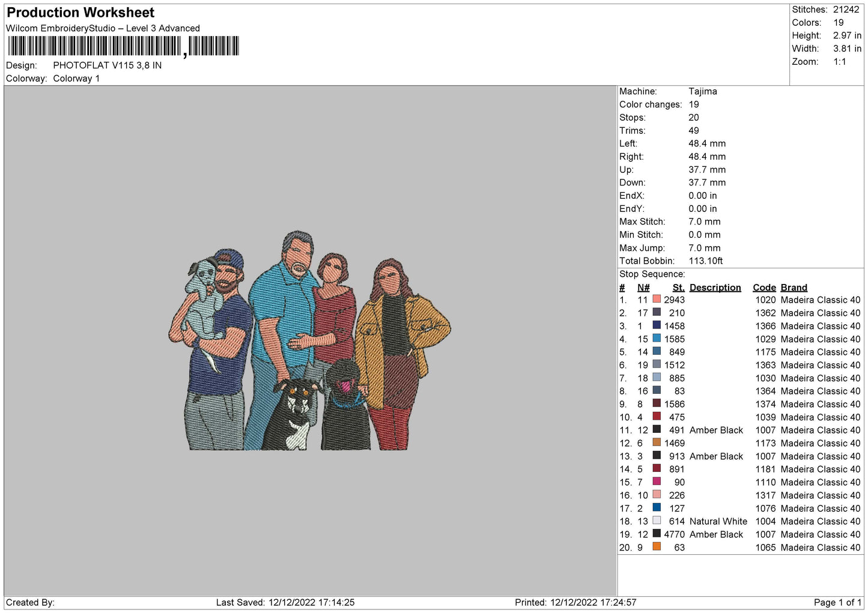The image size is (868, 613).
Task: Click the Stop Sequence label
Action: click(x=652, y=274)
